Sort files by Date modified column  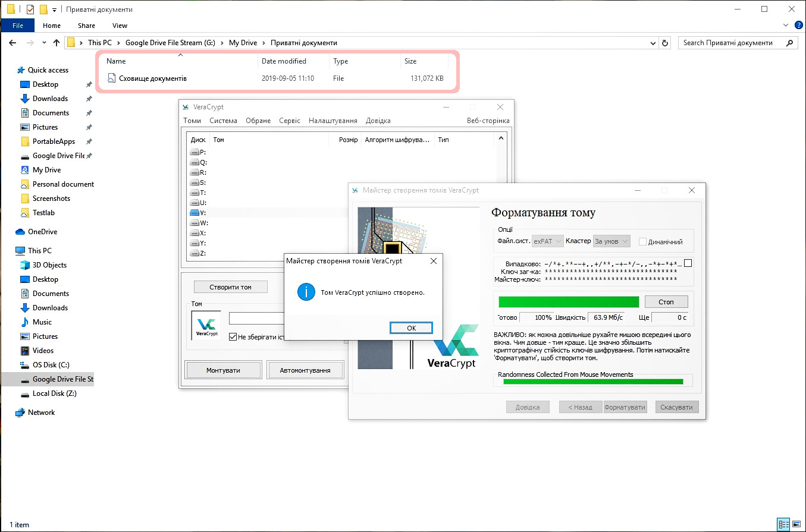pos(284,61)
